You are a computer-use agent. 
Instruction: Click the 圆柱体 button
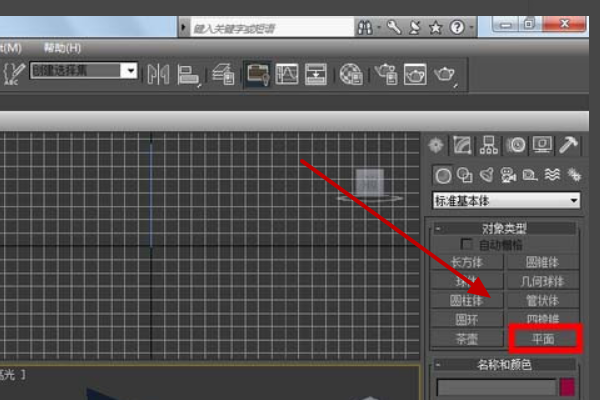coord(467,300)
